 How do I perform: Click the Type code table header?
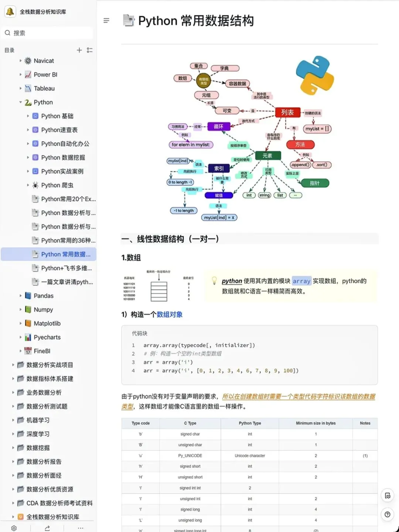click(140, 423)
